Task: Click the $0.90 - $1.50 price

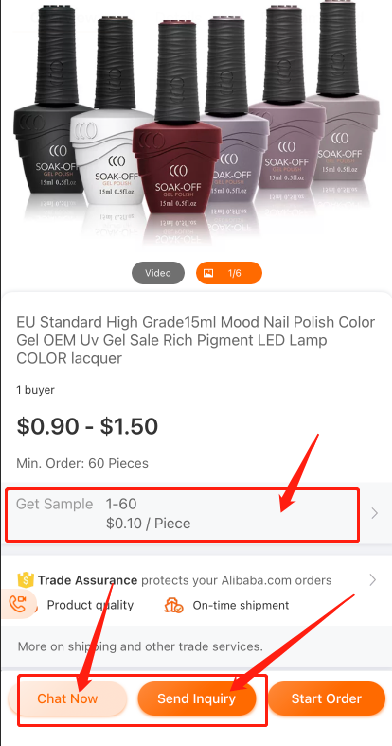Action: [87, 426]
